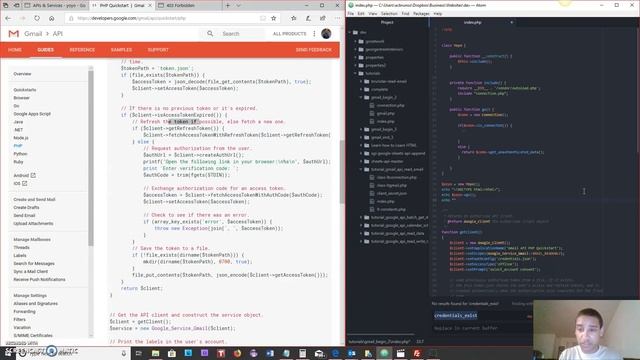
Task: Expand the gmail_begin_3 folder
Action: coord(361,129)
